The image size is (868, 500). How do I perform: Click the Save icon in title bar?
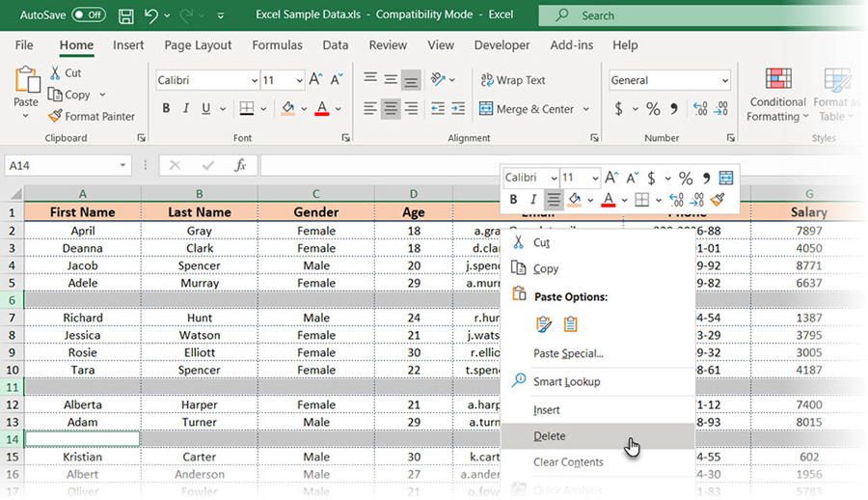pos(126,15)
